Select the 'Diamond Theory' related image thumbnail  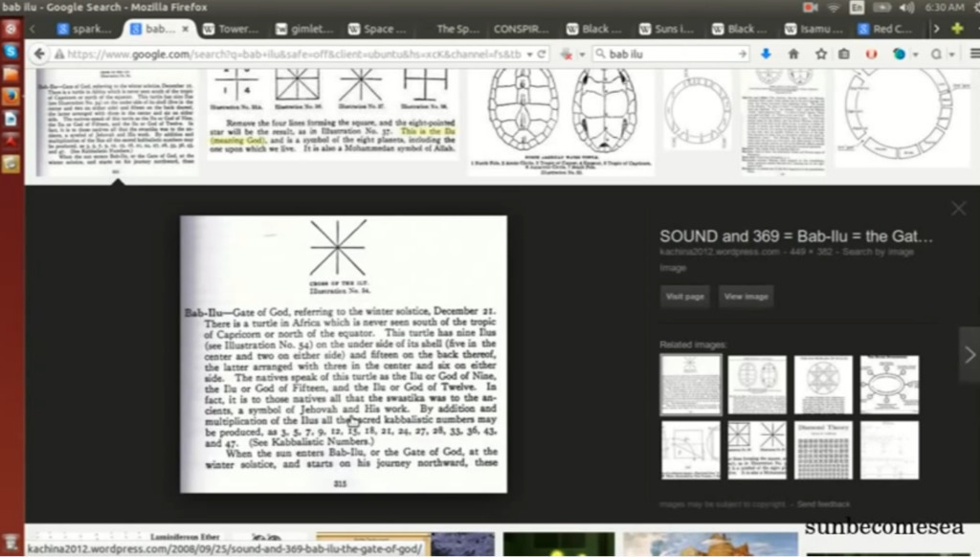(823, 450)
